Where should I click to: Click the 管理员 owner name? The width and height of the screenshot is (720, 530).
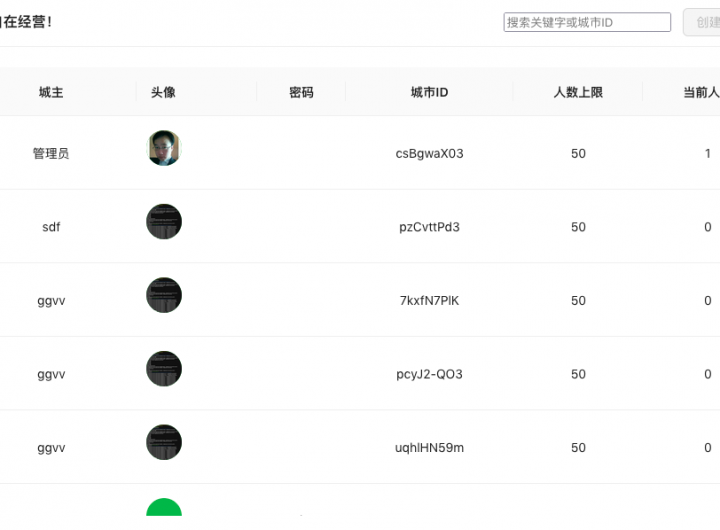(51, 154)
